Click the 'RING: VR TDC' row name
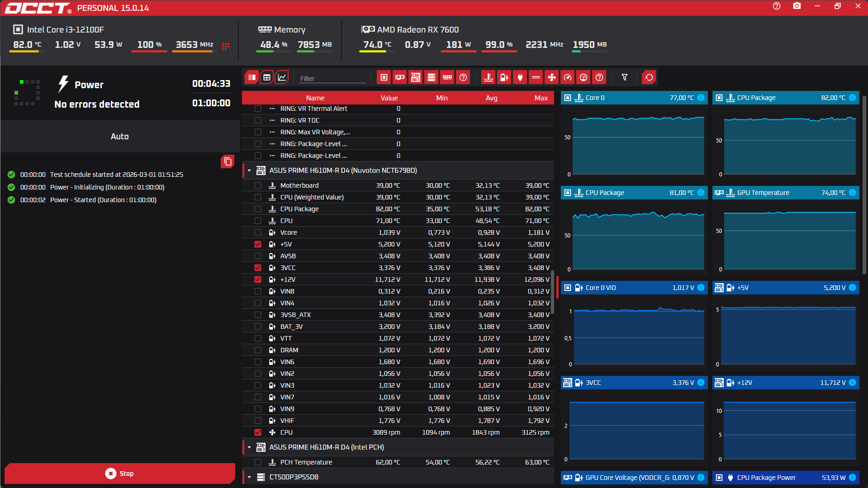Viewport: 868px width, 488px height. (300, 120)
